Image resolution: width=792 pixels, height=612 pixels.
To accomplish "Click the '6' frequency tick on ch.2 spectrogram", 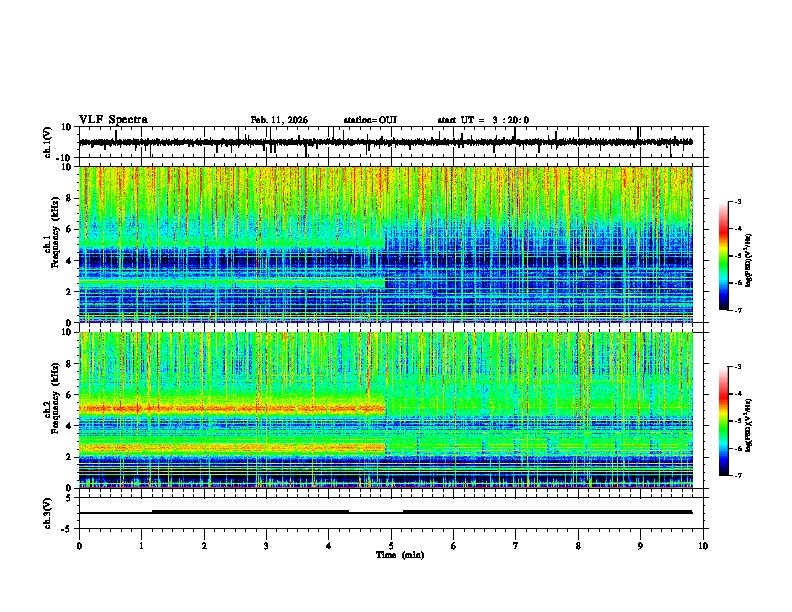I will [x=70, y=395].
